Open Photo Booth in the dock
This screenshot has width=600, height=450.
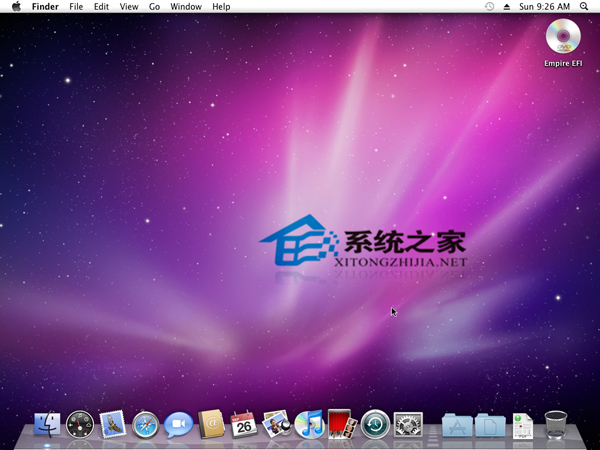tap(342, 425)
